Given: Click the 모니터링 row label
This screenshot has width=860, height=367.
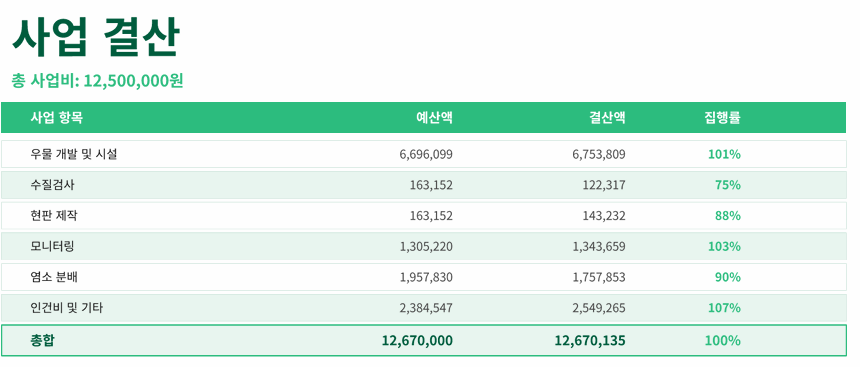Looking at the screenshot, I should coord(53,246).
